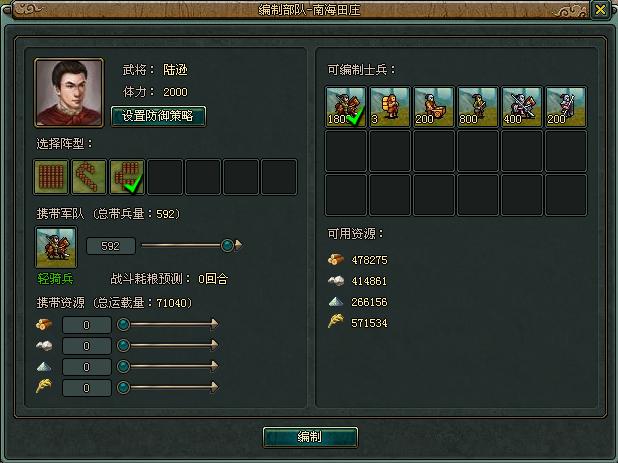
Task: Click the 轻骑兵 carried army unit icon
Action: pyautogui.click(x=56, y=247)
